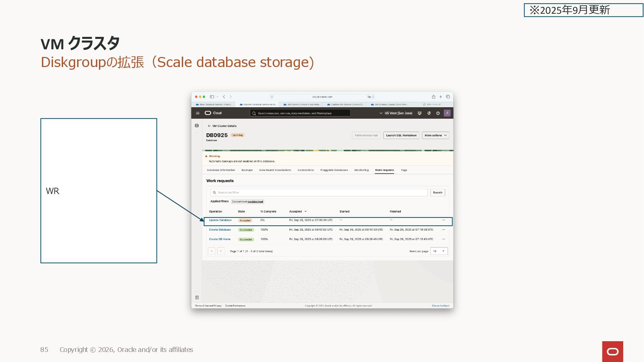Switch to the Backups tab

[x=247, y=170]
